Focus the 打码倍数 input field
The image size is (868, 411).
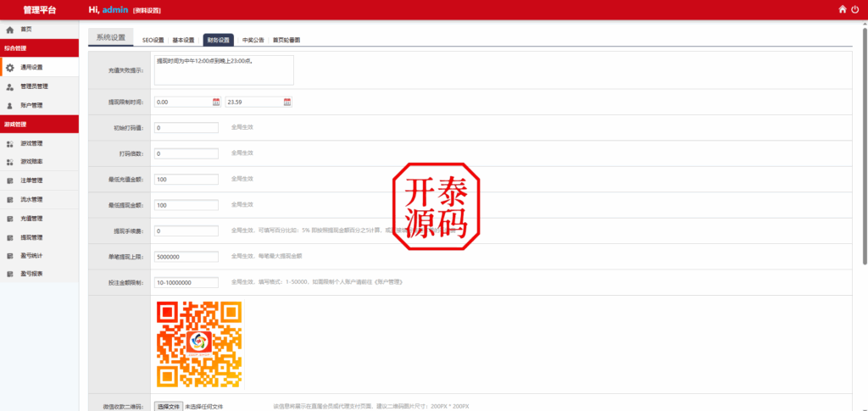click(x=186, y=153)
